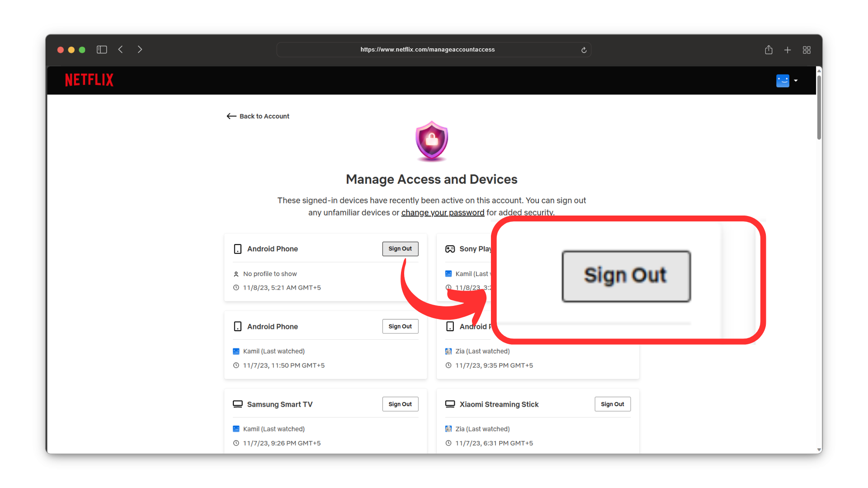Click the shield lock security image
Image resolution: width=868 pixels, height=488 pixels.
[x=432, y=141]
